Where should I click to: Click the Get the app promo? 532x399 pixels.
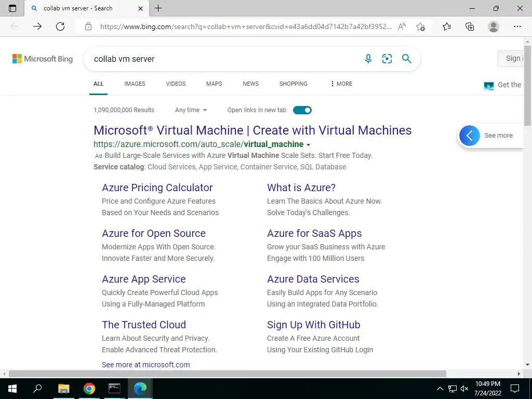point(502,85)
